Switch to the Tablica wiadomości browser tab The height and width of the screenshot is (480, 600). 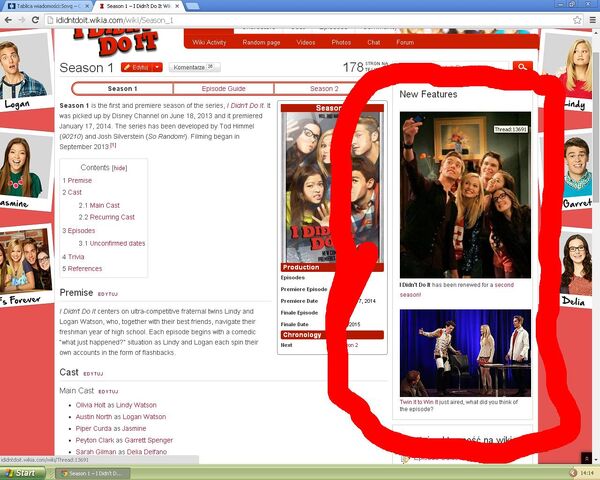point(48,6)
